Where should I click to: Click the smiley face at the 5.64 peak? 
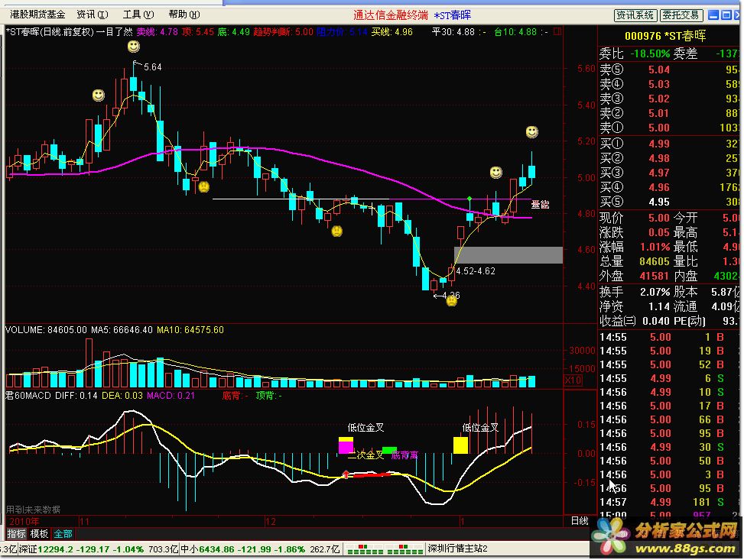pyautogui.click(x=134, y=47)
